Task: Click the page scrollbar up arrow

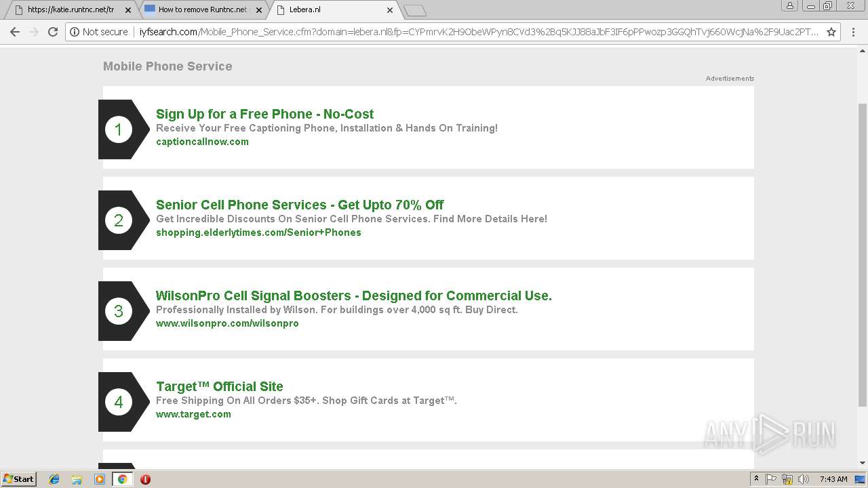Action: 863,50
